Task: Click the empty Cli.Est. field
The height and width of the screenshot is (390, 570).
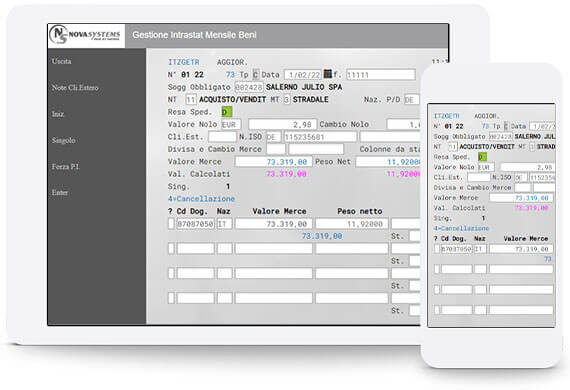Action: coord(222,137)
